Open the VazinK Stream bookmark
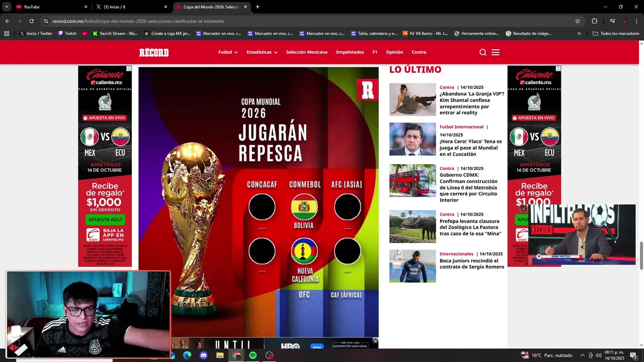 click(115, 34)
